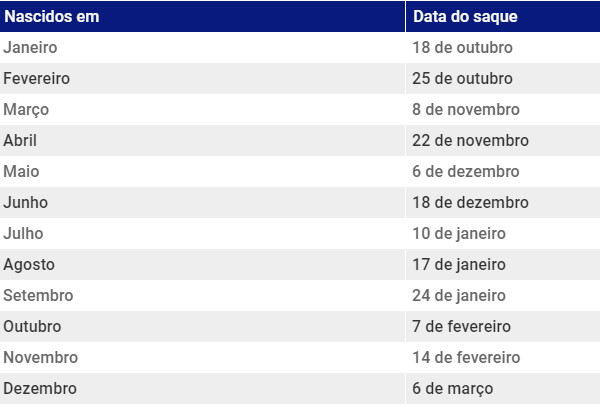Viewport: 600px width, 420px height.
Task: Select the "Janeiro" birth month cell
Action: click(x=31, y=47)
